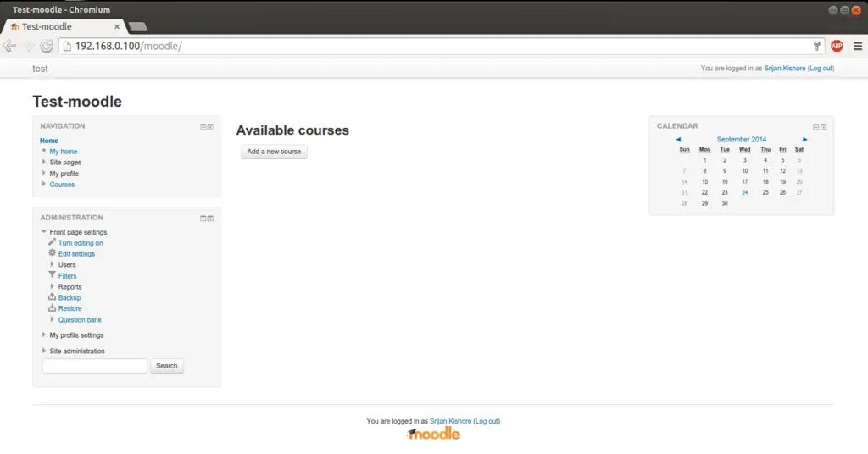868x454 pixels.
Task: Click the Backup icon
Action: coord(52,297)
